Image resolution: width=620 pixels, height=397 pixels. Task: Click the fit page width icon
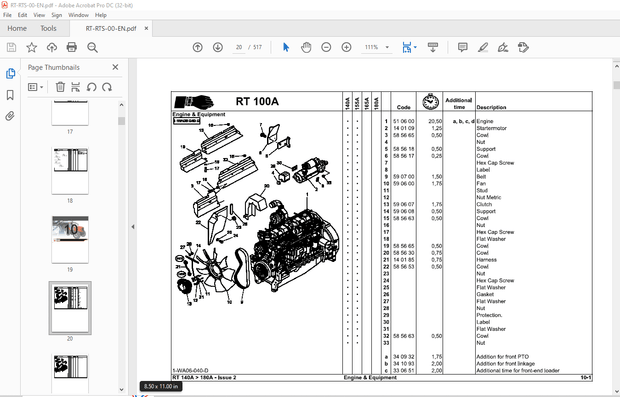coord(406,47)
